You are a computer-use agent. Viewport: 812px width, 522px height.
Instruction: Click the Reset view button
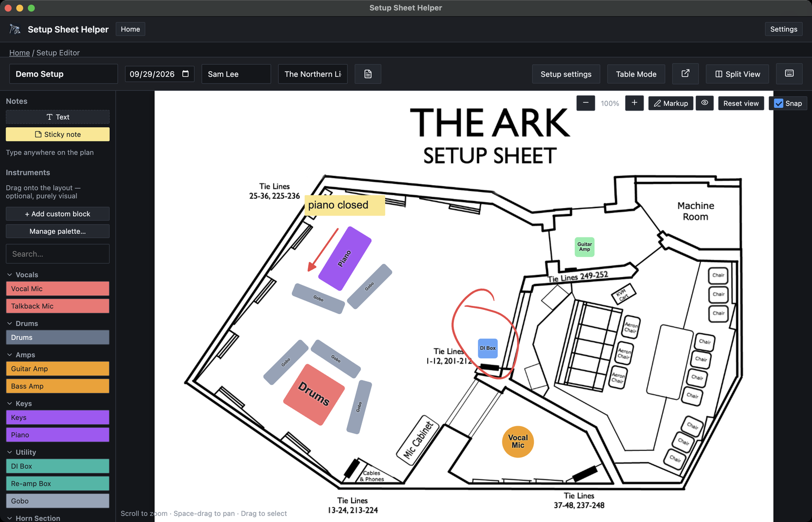click(x=741, y=103)
